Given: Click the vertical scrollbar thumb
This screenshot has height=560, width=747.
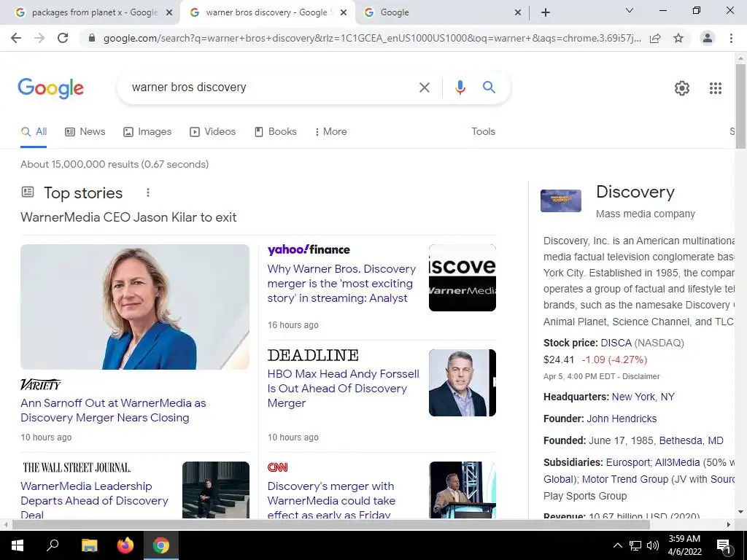Looking at the screenshot, I should [x=740, y=106].
